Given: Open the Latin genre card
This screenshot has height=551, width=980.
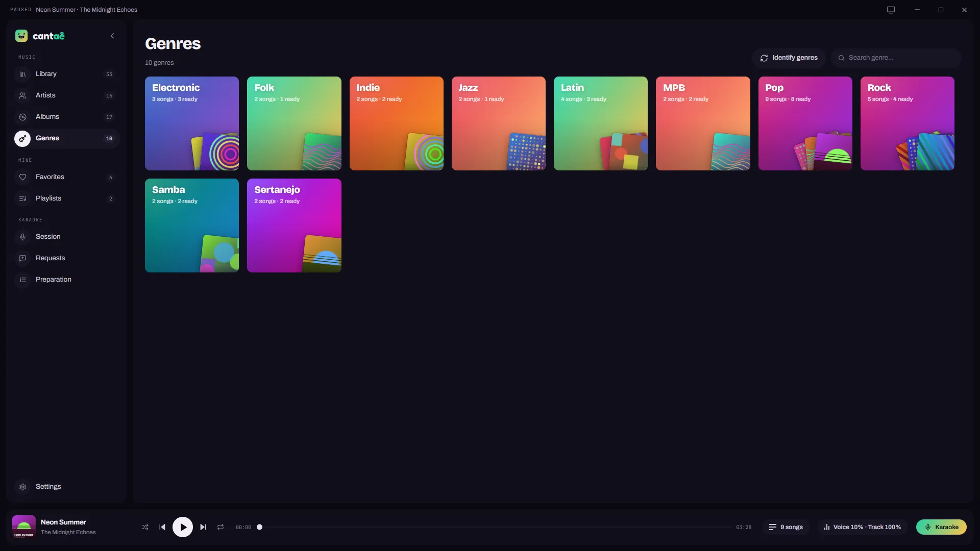Looking at the screenshot, I should 601,123.
